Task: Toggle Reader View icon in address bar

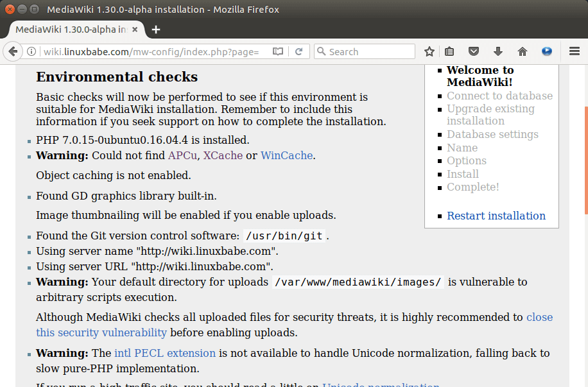Action: tap(277, 51)
